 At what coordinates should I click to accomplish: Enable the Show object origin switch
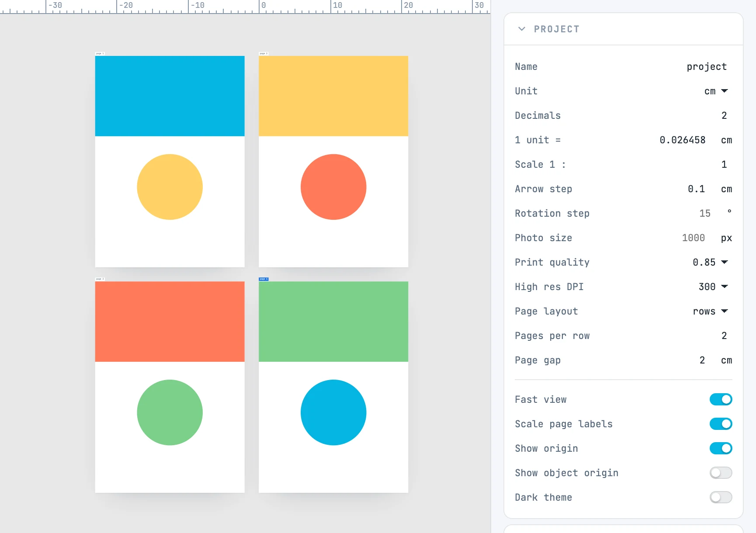(x=721, y=473)
